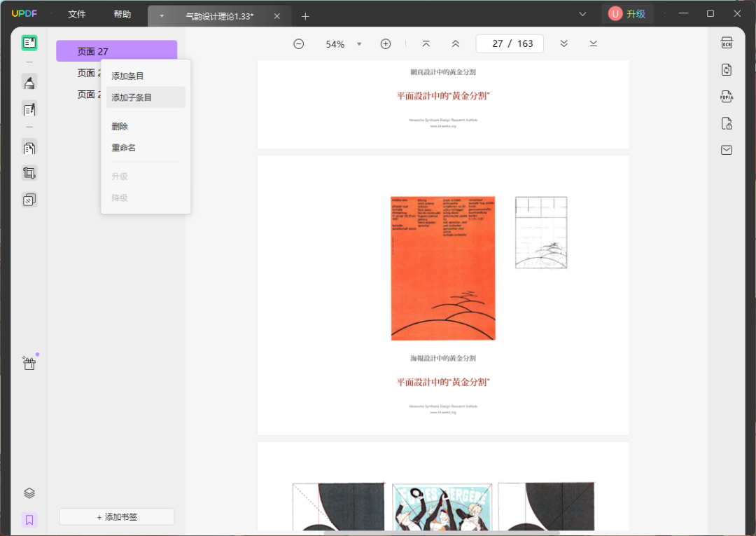This screenshot has width=756, height=536.
Task: Open the Reader mode icon in left sidebar
Action: click(29, 43)
